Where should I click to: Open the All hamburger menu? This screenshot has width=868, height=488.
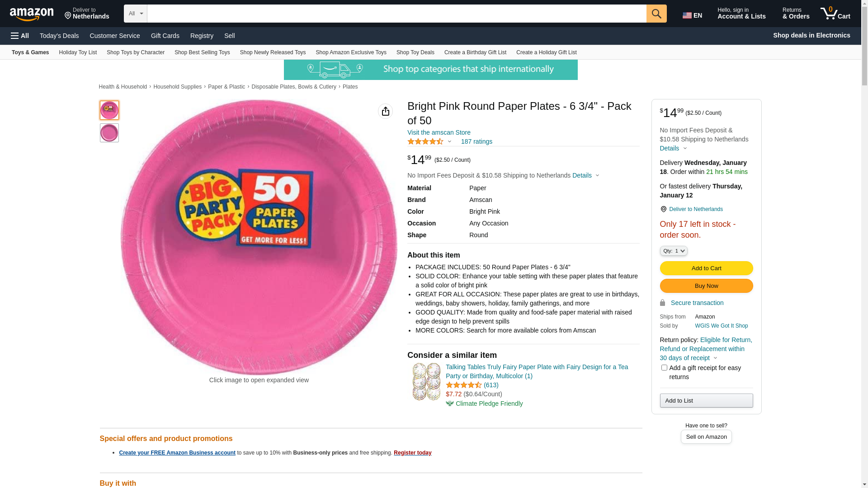pyautogui.click(x=20, y=36)
